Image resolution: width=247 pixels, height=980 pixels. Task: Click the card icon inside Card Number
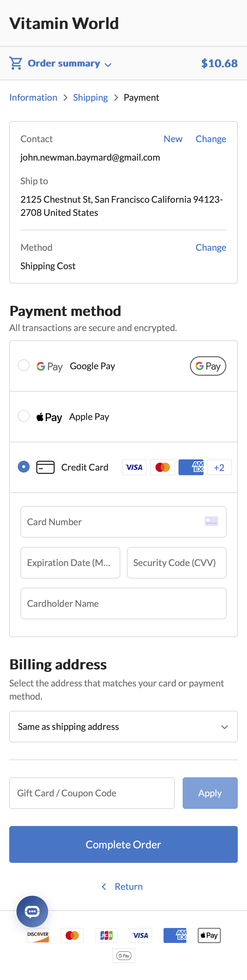[x=211, y=521]
